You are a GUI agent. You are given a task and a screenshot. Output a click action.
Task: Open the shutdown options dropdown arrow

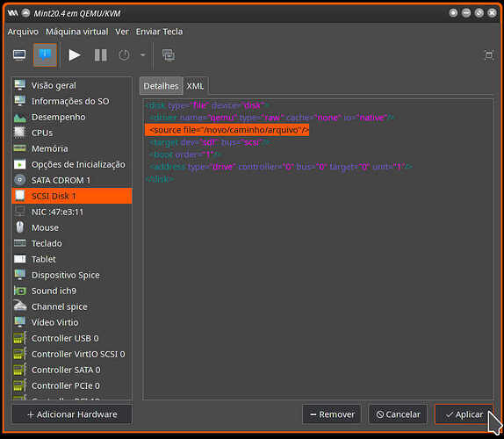pos(143,55)
